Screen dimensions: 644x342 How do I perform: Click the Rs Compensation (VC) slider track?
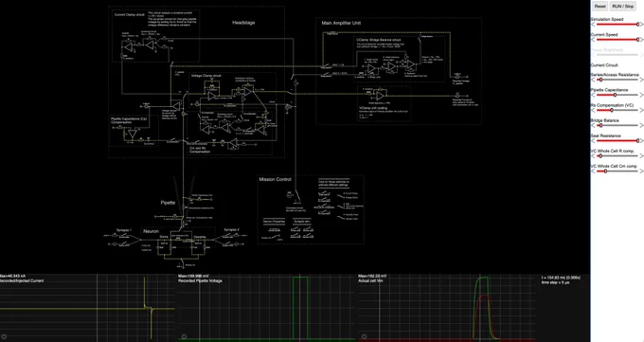[617, 110]
